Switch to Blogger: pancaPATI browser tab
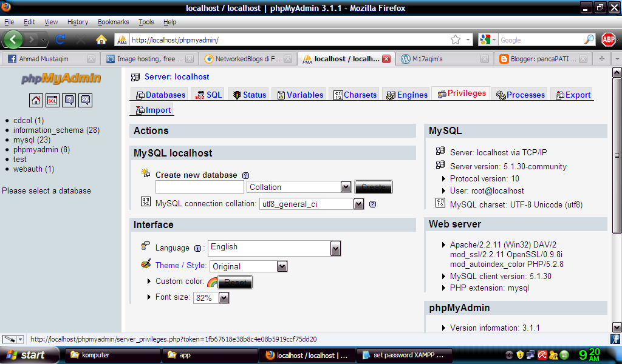Image resolution: width=622 pixels, height=364 pixels. click(543, 59)
